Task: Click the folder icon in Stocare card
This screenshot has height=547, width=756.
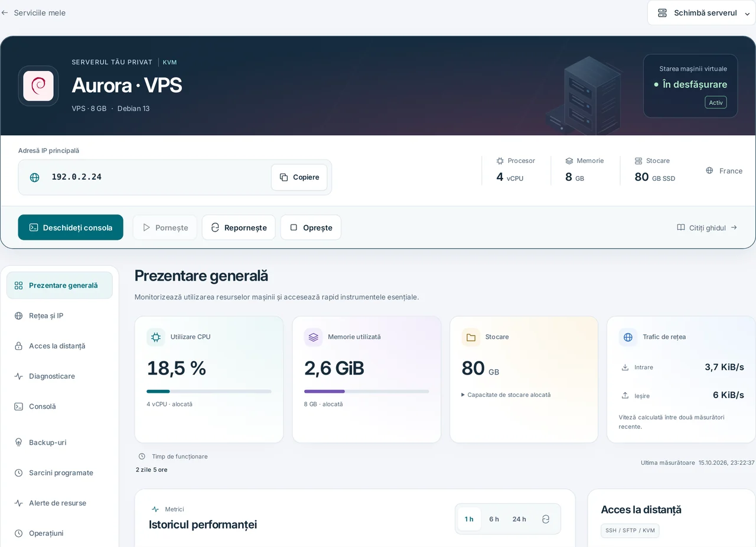Action: point(471,337)
